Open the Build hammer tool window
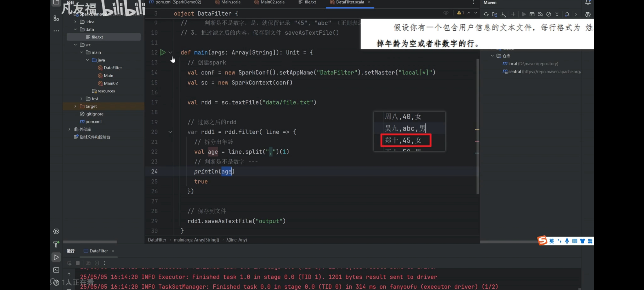Image resolution: width=644 pixels, height=290 pixels. (56, 244)
